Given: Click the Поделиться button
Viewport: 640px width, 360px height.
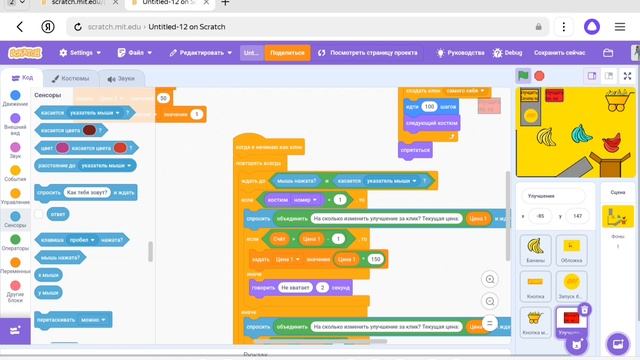Looking at the screenshot, I should 287,53.
